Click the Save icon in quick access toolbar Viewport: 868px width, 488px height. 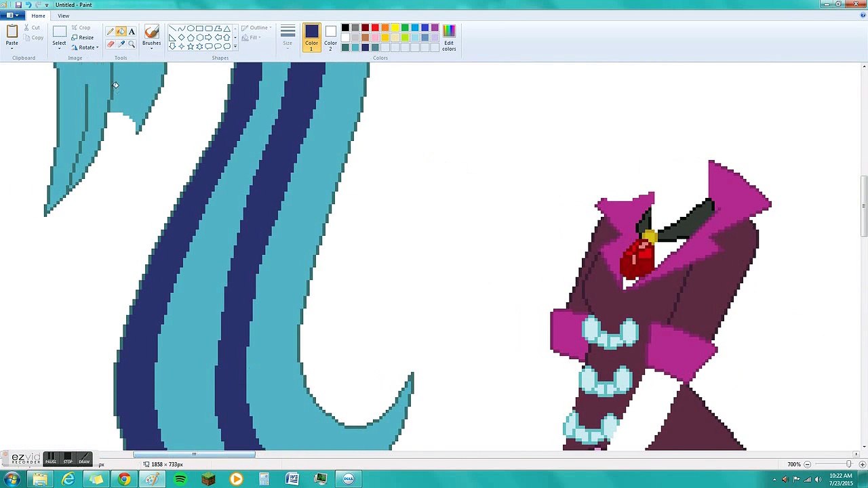click(17, 5)
